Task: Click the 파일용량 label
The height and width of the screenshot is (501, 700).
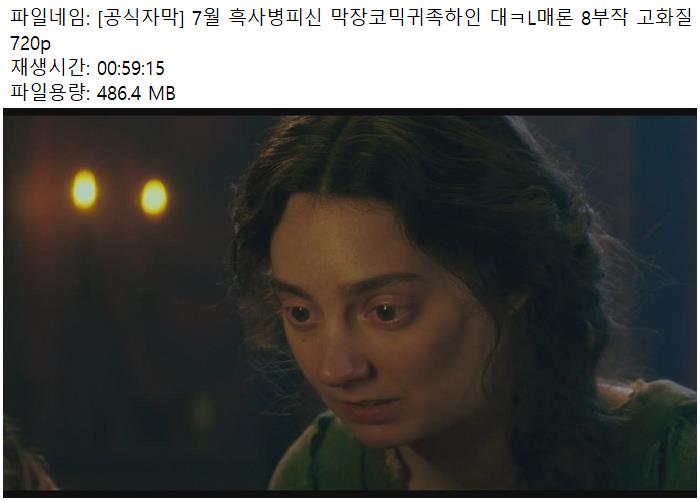Action: point(50,93)
